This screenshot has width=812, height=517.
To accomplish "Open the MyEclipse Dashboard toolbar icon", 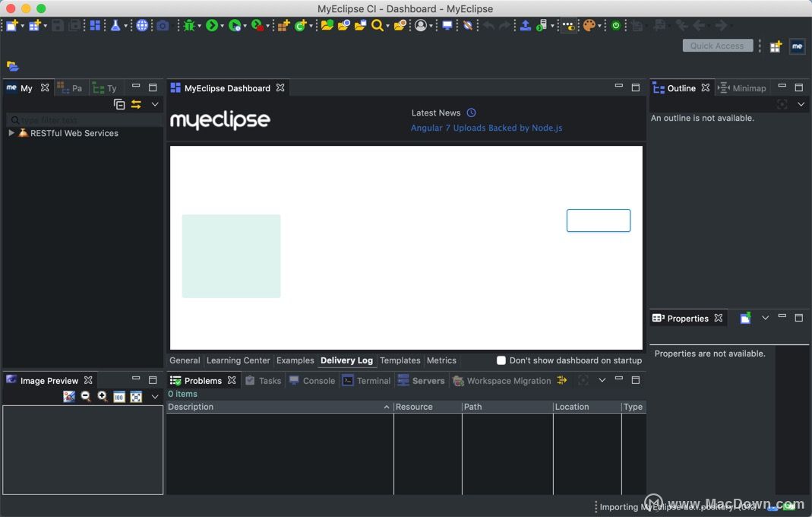I will click(x=95, y=25).
